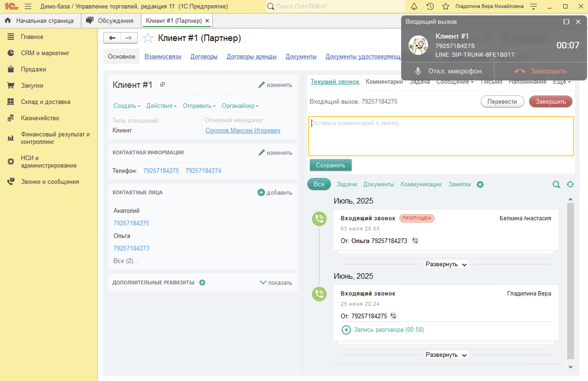
Task: Click the call-back icon next to Ольга's number
Action: (x=415, y=241)
